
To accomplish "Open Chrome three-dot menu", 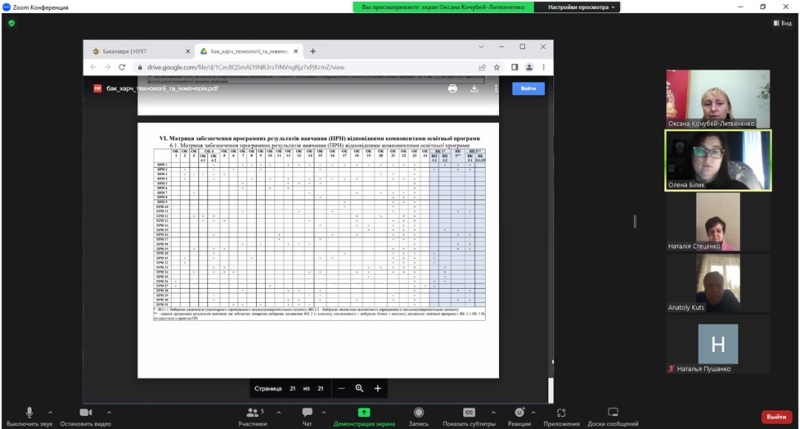I will point(544,67).
